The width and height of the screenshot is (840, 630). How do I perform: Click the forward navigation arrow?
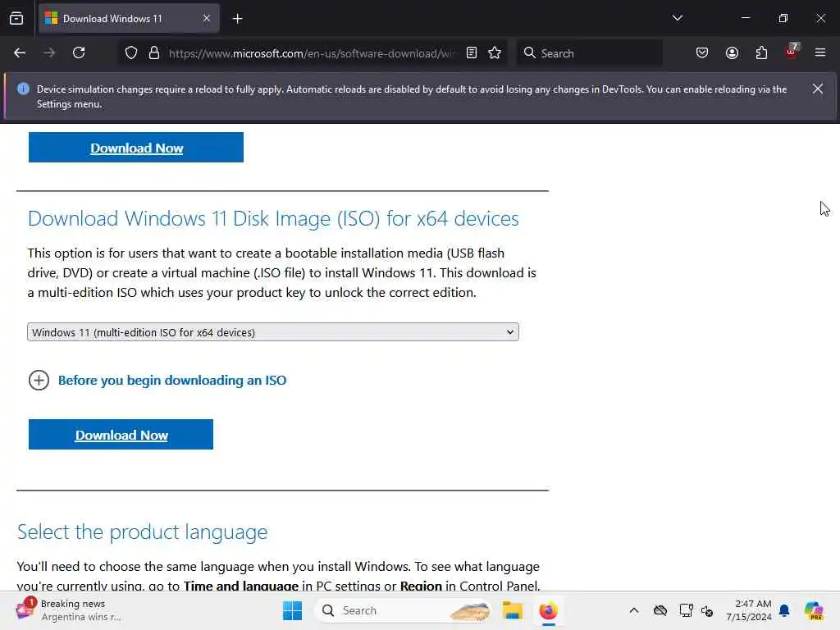point(49,52)
